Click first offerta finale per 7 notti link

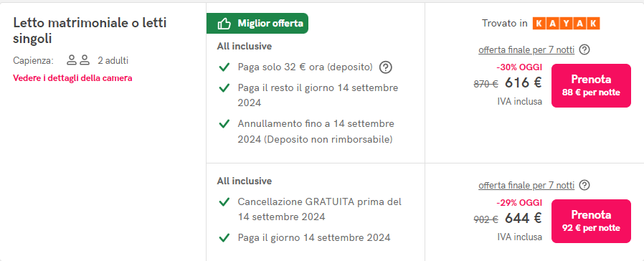(526, 50)
